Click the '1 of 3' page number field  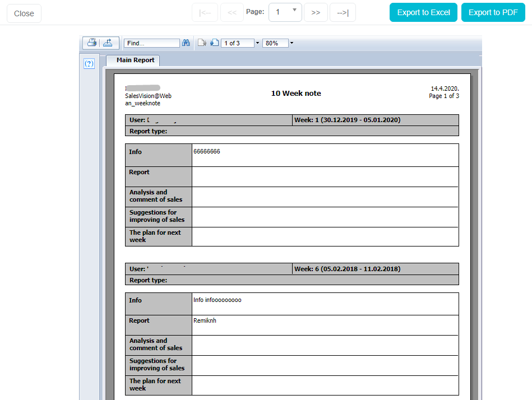pyautogui.click(x=237, y=43)
